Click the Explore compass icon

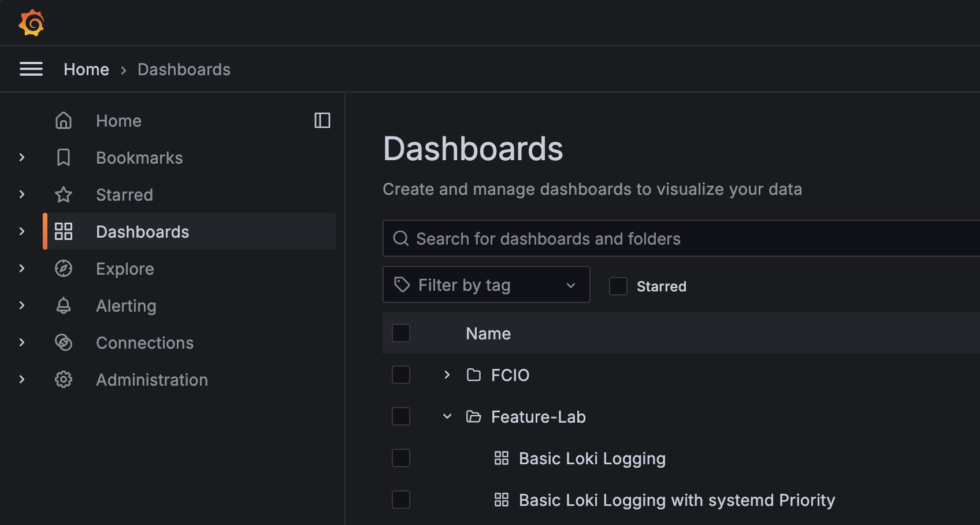pos(64,268)
